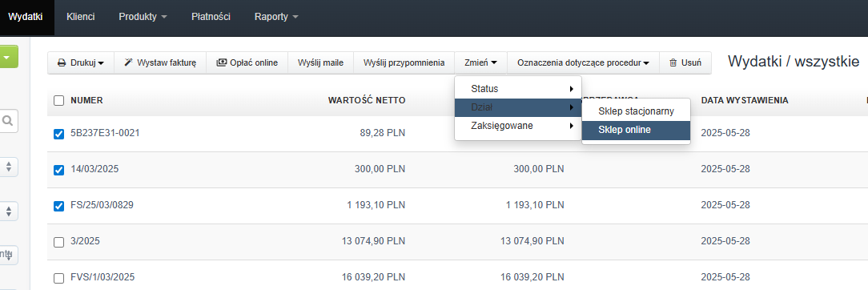Screen dimensions: 868x290
Task: Open Oznaczenia dotyczące procedur dropdown
Action: pyautogui.click(x=583, y=63)
